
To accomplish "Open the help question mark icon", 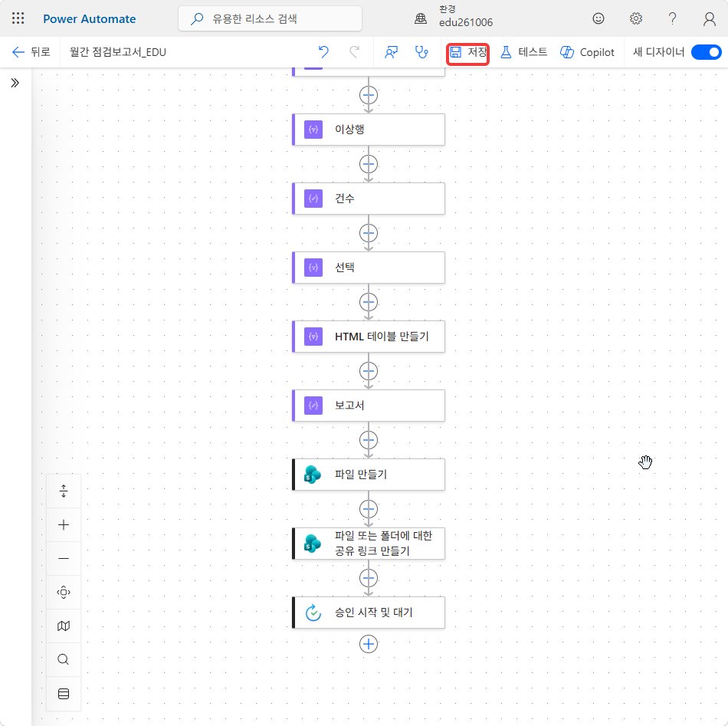I will click(x=672, y=18).
